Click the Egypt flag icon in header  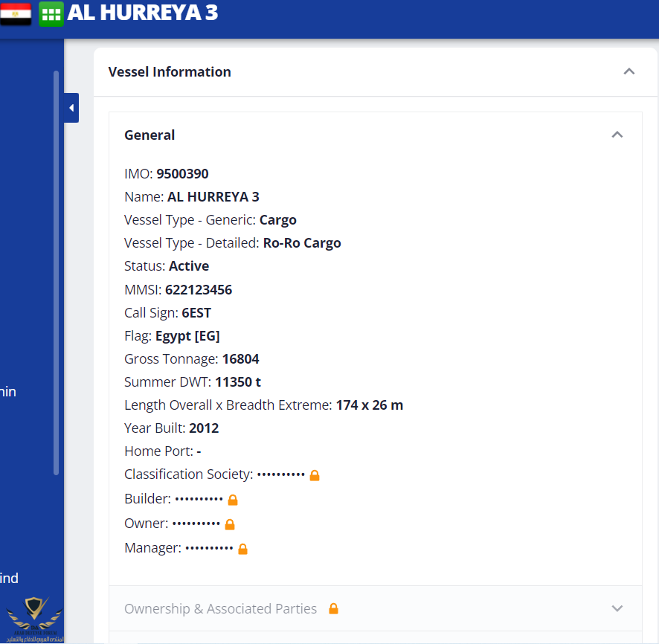[16, 13]
